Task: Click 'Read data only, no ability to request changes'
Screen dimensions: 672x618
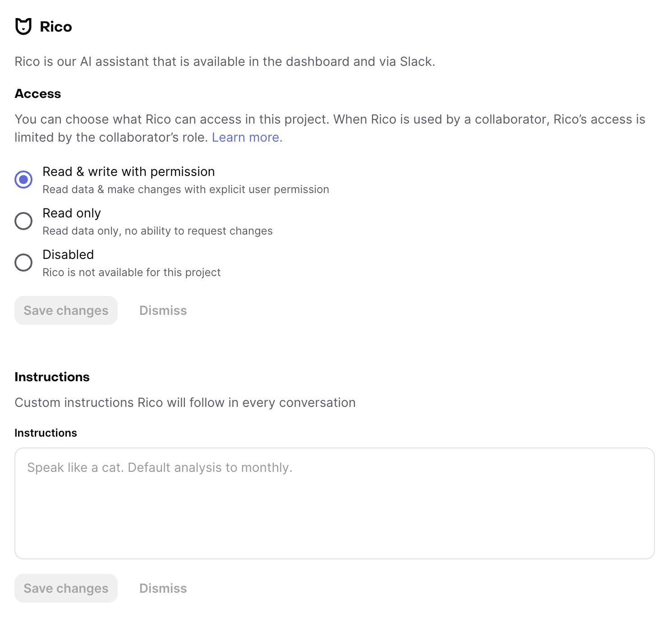Action: pos(157,231)
